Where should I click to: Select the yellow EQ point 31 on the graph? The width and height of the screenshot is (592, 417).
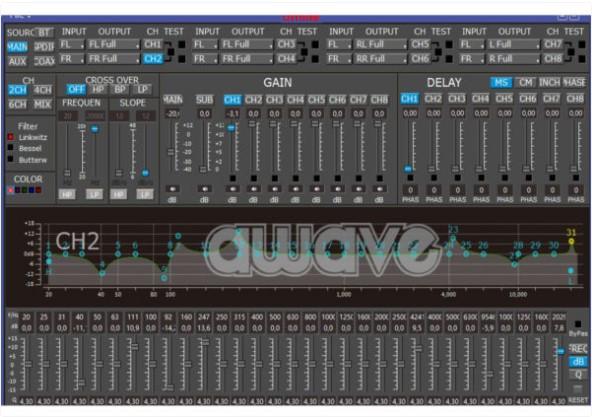click(x=571, y=241)
